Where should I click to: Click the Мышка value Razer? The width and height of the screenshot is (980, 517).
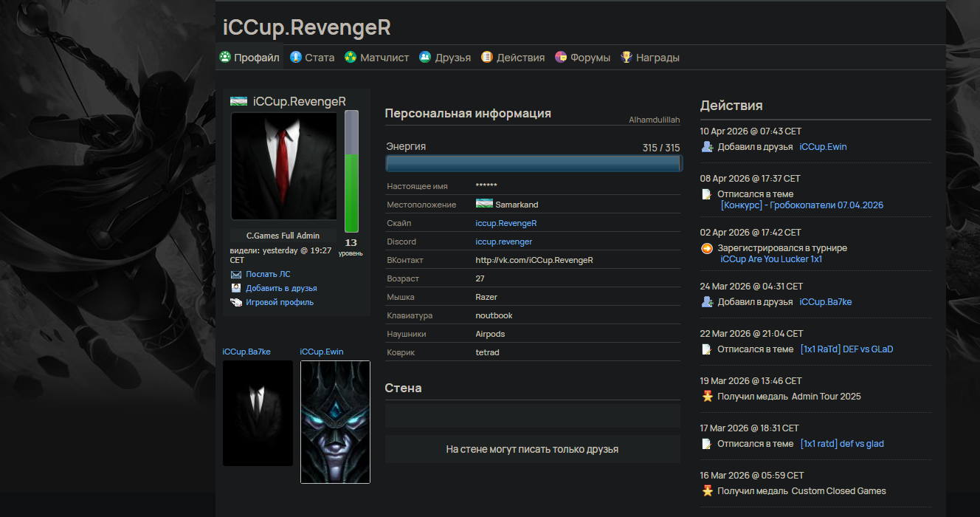[x=486, y=297]
